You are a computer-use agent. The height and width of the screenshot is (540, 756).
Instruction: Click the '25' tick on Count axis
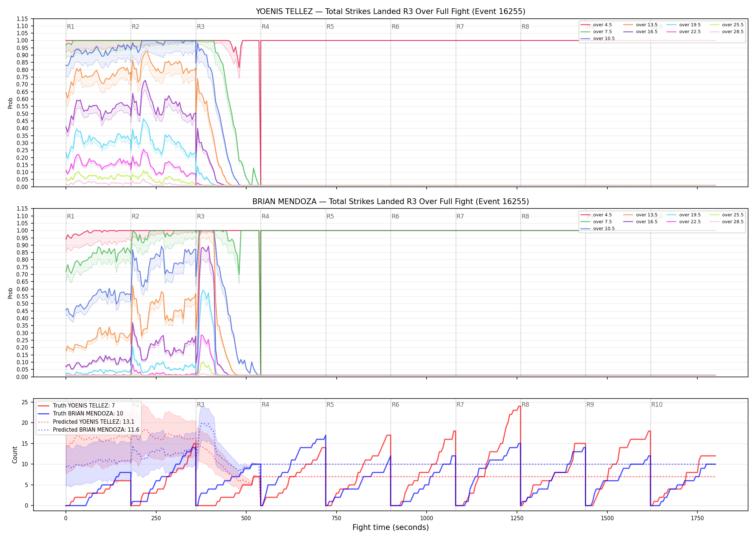tap(25, 402)
